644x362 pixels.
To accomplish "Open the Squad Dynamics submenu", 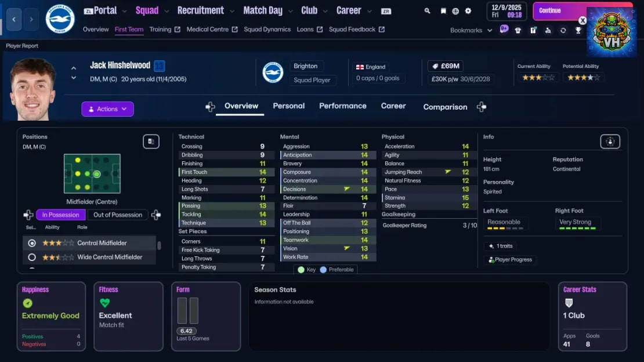I will pyautogui.click(x=267, y=30).
